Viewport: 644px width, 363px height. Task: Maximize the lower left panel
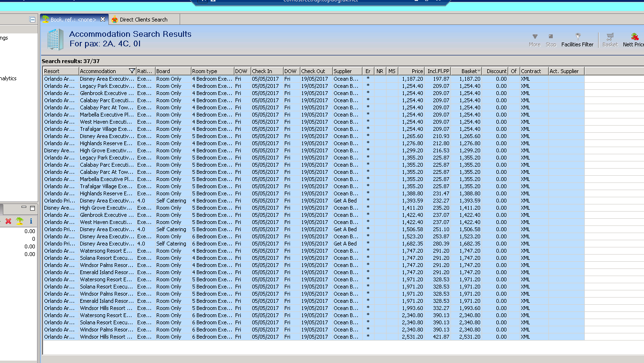pos(32,208)
